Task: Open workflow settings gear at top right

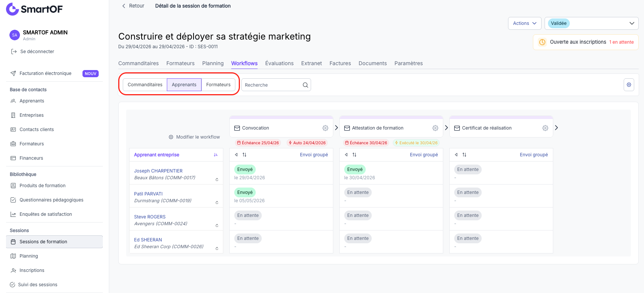Action: tap(629, 85)
